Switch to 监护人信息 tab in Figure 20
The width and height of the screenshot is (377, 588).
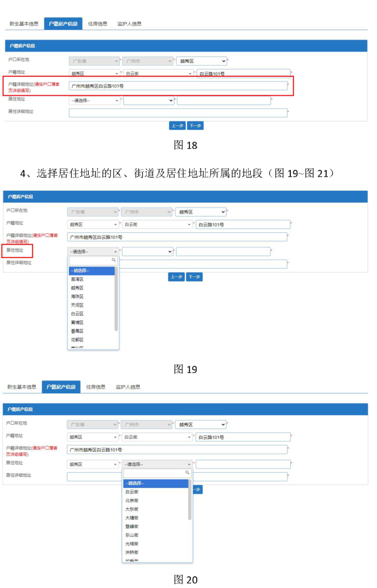[128, 387]
